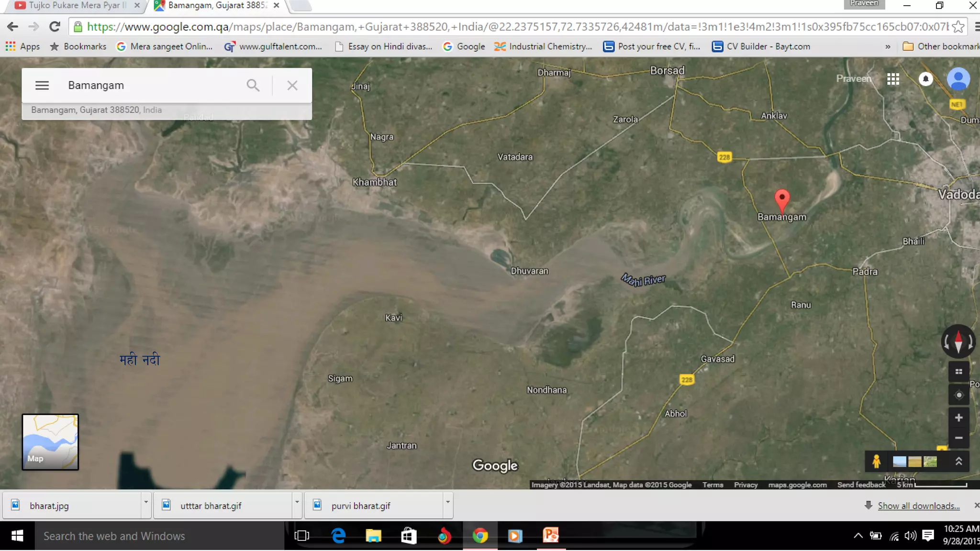
Task: Open dropdown for bharat.jpg download
Action: pyautogui.click(x=146, y=502)
